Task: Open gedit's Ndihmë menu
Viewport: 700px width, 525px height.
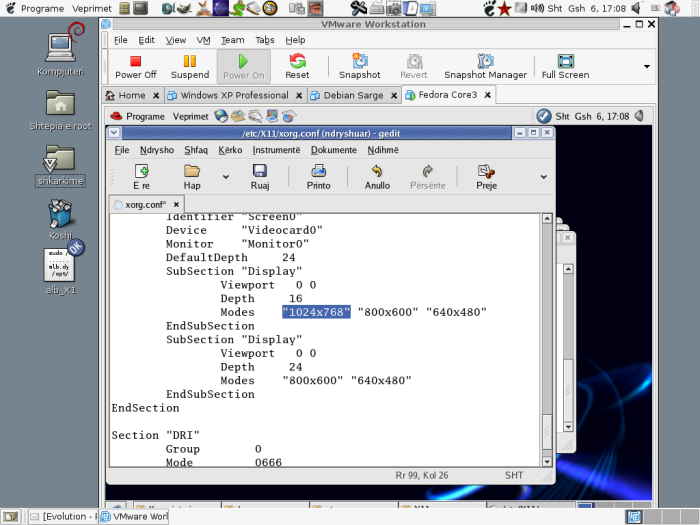Action: pos(383,150)
